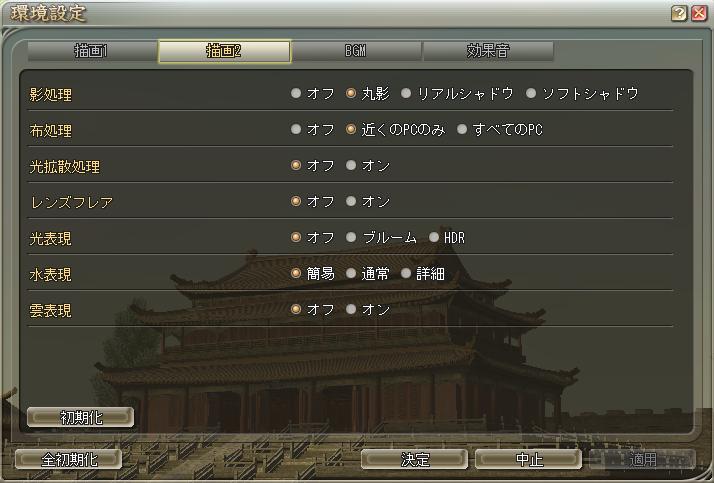Open the BGM tab
Image resolution: width=714 pixels, height=483 pixels.
[x=356, y=51]
